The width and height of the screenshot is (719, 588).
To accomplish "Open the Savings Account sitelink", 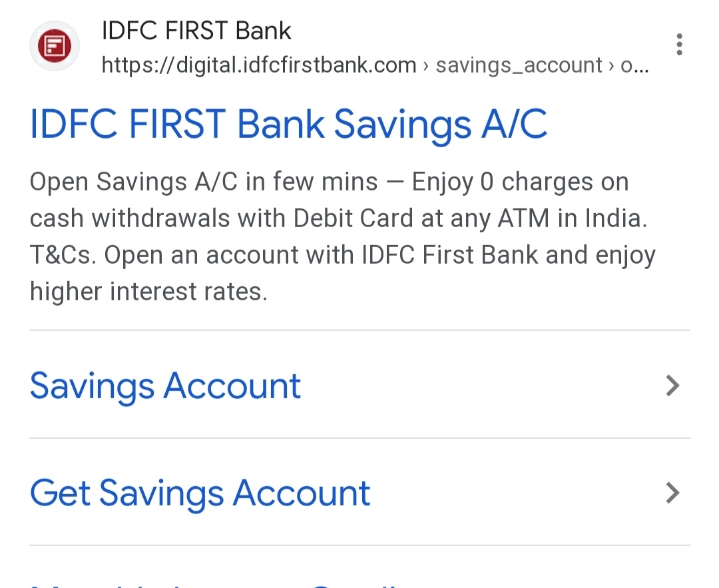I will 165,386.
